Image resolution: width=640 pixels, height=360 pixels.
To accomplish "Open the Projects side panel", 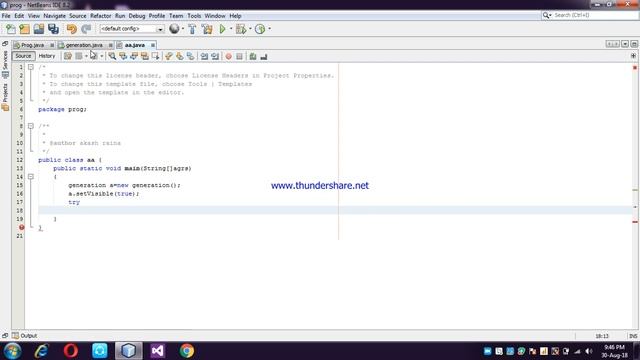I will click(x=5, y=97).
